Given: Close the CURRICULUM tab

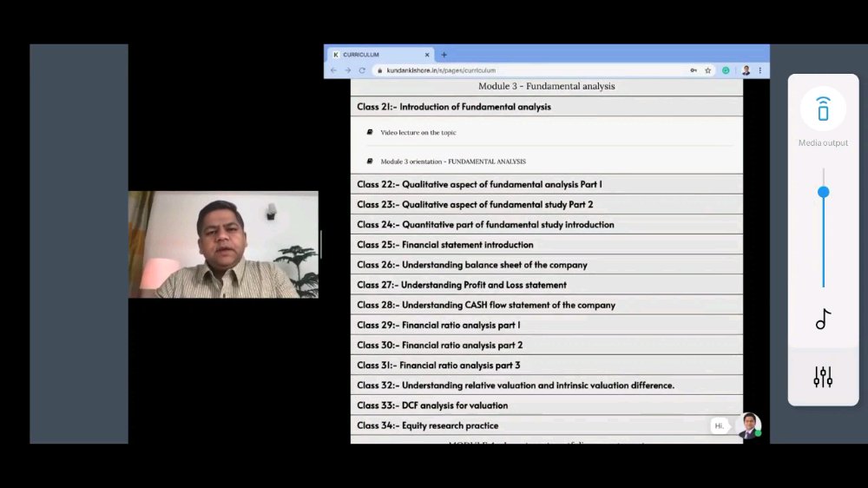Looking at the screenshot, I should coord(427,55).
